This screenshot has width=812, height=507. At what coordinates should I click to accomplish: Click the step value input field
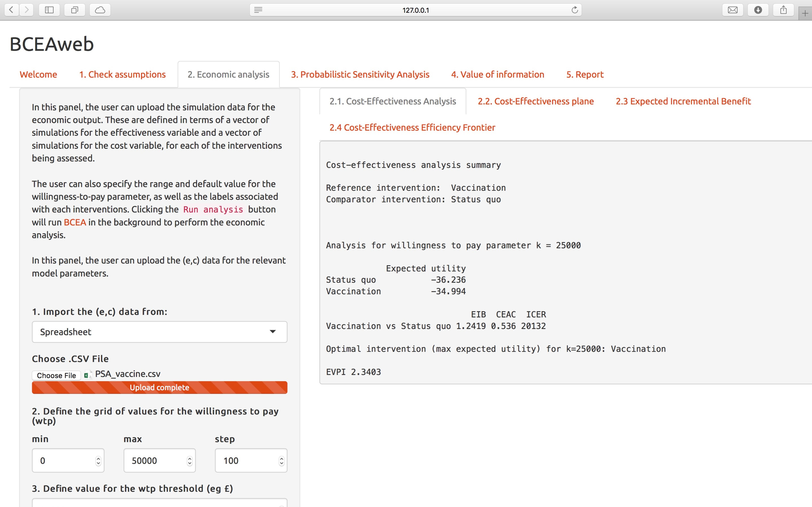[246, 461]
